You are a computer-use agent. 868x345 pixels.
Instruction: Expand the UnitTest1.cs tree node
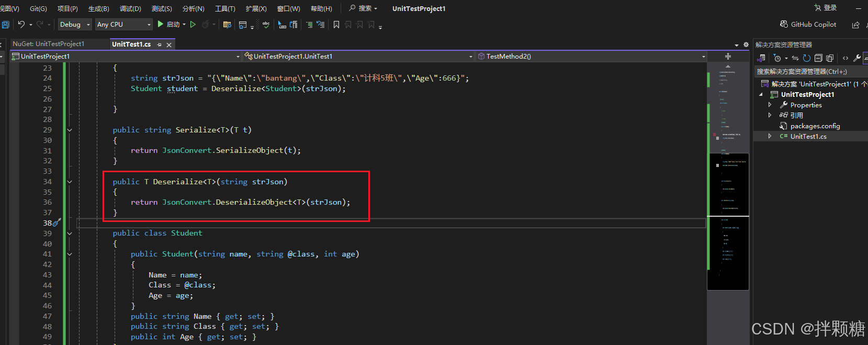pyautogui.click(x=770, y=136)
